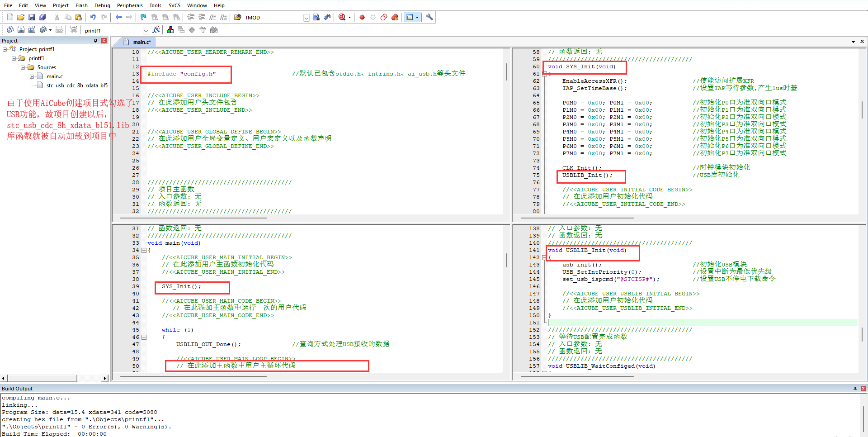Click SYS_Init(); call on line 39
Viewport: 868px width, 437px height.
coord(181,286)
